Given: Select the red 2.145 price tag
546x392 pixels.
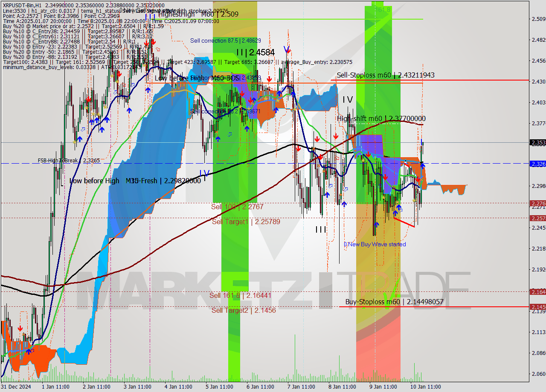Looking at the screenshot, I should click(537, 306).
